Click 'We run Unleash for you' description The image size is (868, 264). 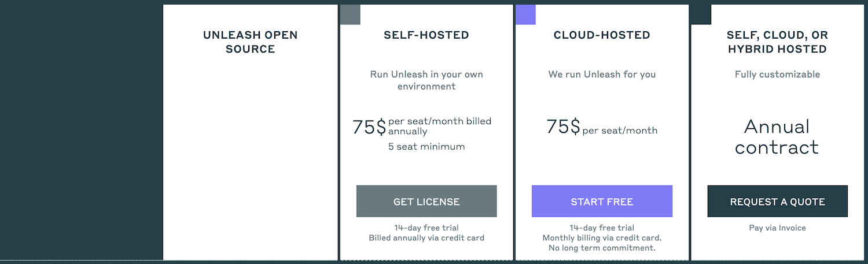pyautogui.click(x=602, y=75)
